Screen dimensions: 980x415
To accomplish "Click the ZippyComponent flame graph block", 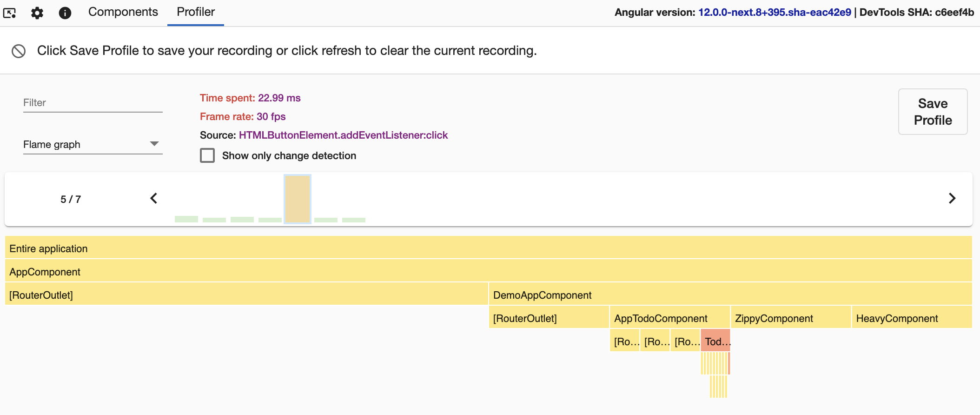I will (x=791, y=317).
